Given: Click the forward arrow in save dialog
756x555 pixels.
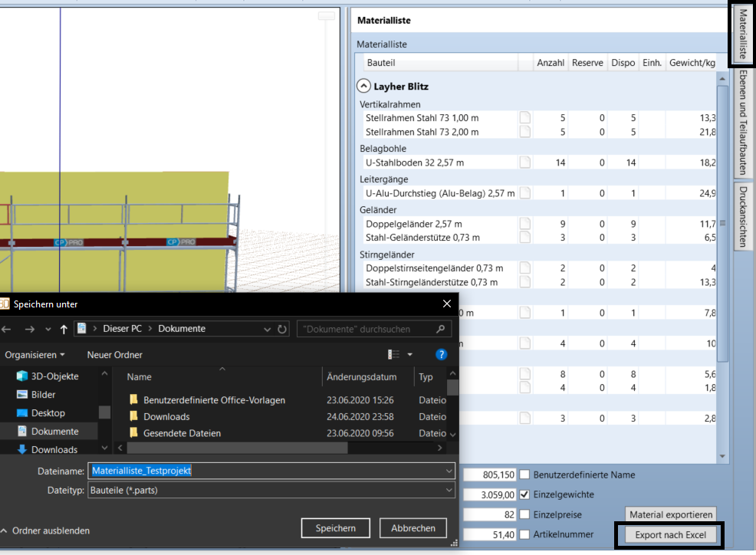Looking at the screenshot, I should point(29,330).
